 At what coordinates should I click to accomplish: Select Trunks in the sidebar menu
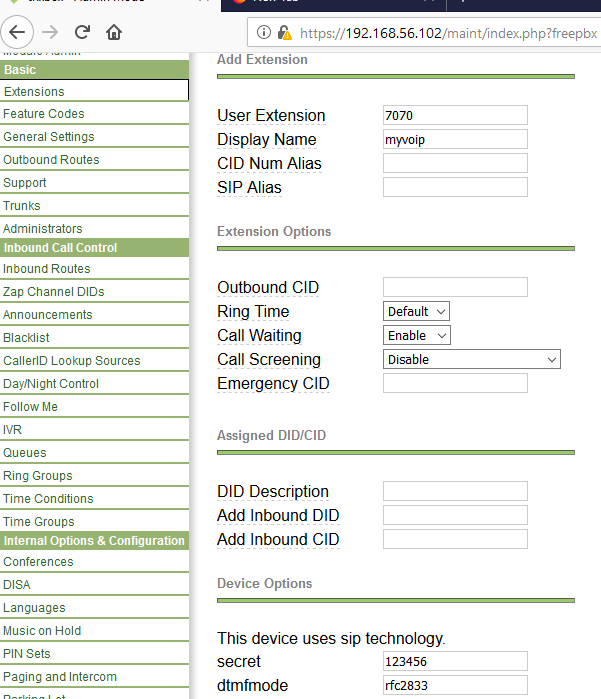(x=22, y=206)
